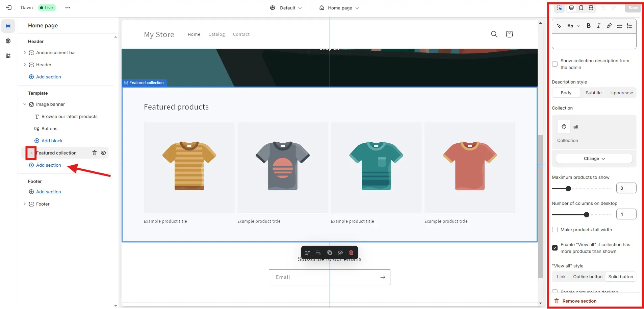Hide Featured collection with eye icon
This screenshot has height=309, width=644.
(103, 153)
